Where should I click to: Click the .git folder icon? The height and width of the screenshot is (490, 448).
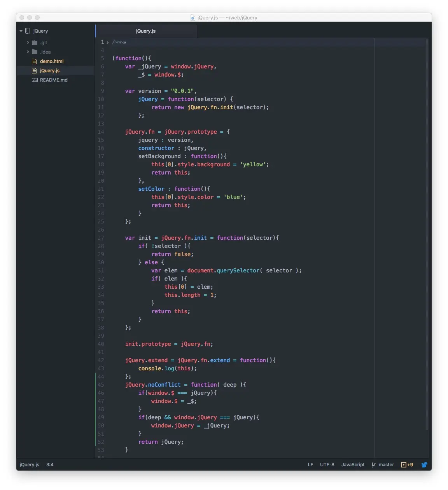coord(35,43)
